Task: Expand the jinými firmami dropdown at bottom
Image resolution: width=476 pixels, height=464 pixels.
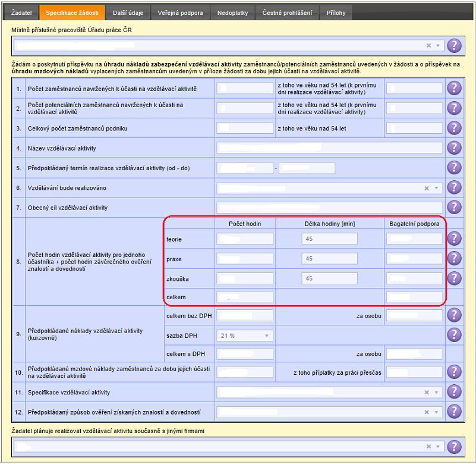Action: tap(438, 447)
